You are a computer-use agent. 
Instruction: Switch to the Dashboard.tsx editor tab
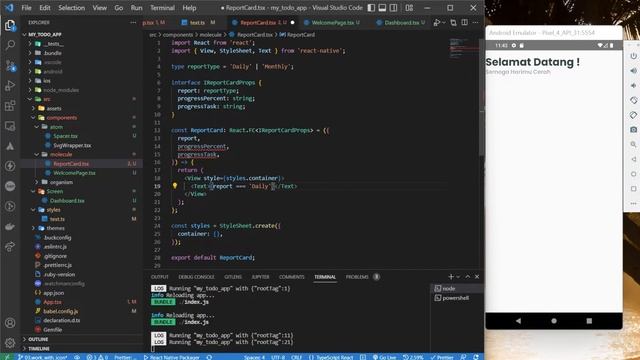[401, 22]
